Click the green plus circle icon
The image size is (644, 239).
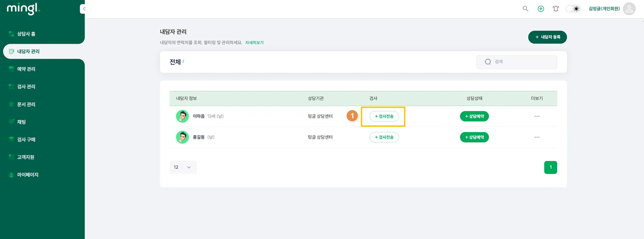pos(541,9)
